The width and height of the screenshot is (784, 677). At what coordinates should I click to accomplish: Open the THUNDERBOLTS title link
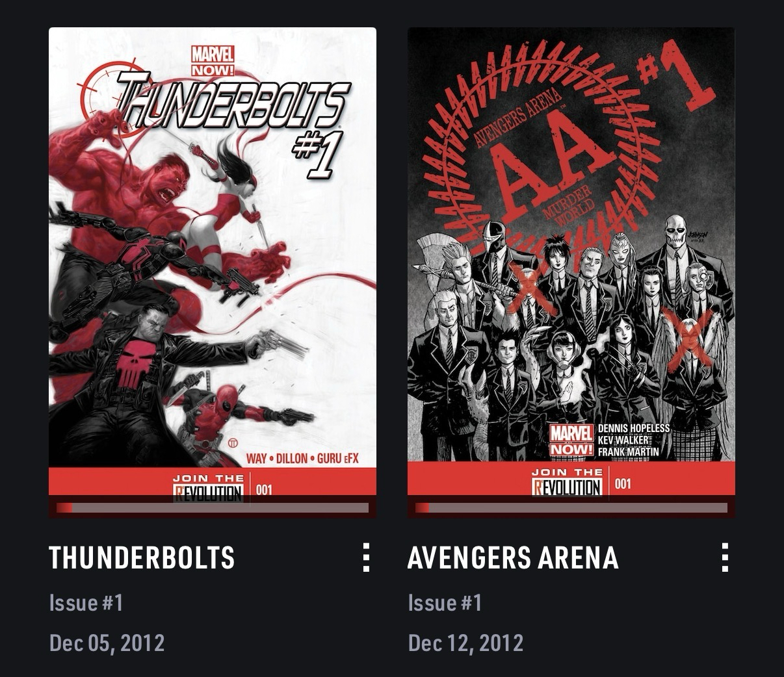142,557
